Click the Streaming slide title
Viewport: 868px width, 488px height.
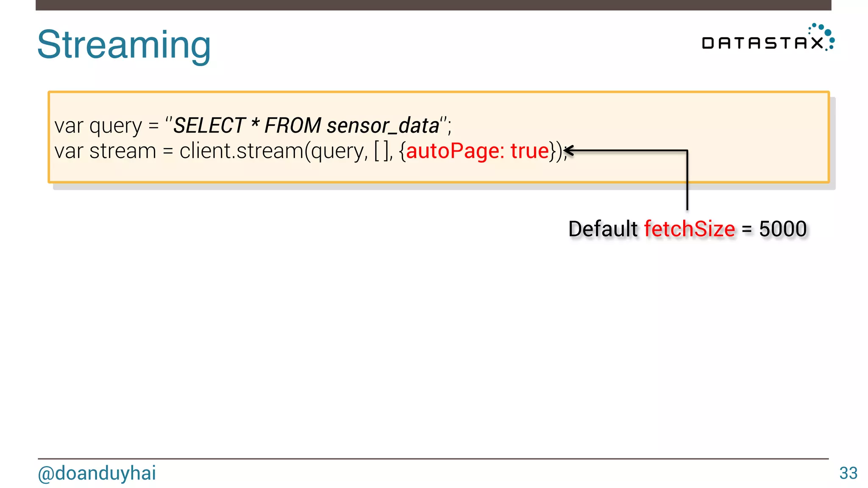pos(124,45)
